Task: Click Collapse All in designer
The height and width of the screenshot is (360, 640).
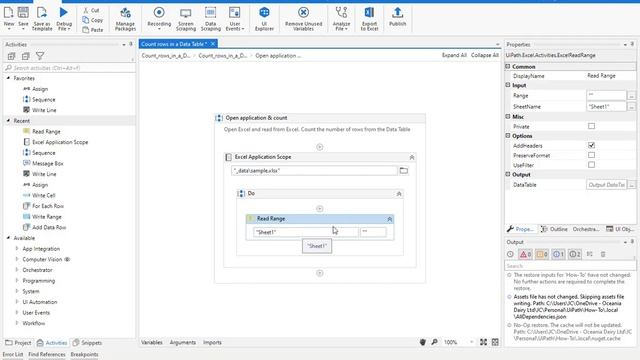Action: click(x=484, y=55)
